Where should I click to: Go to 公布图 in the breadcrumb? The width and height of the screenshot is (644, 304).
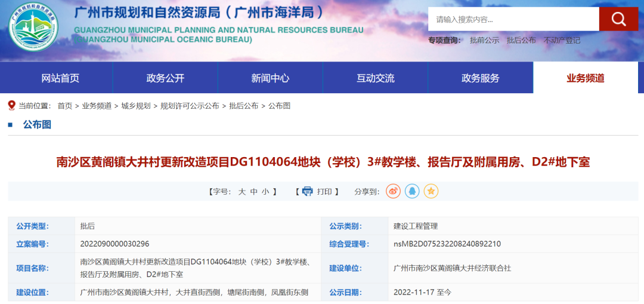tap(279, 106)
